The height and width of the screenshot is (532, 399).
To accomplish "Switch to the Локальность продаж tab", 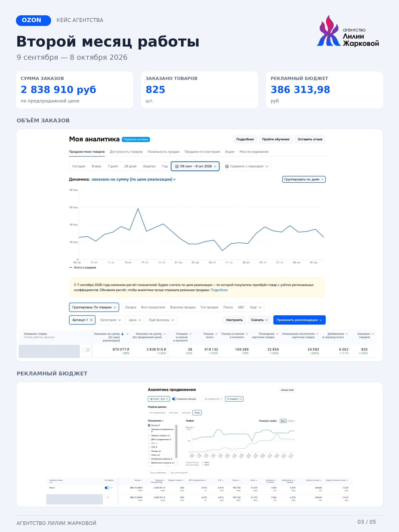I will [x=163, y=151].
